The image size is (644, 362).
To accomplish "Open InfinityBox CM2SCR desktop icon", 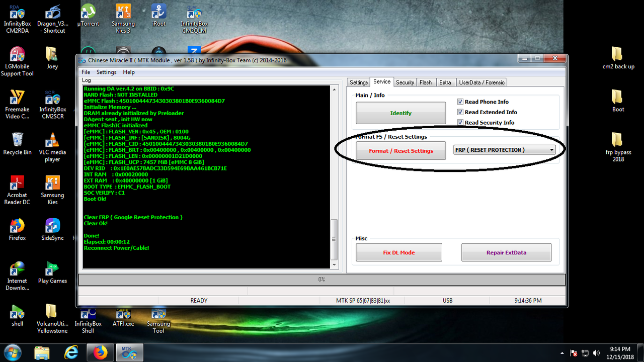I will [53, 104].
